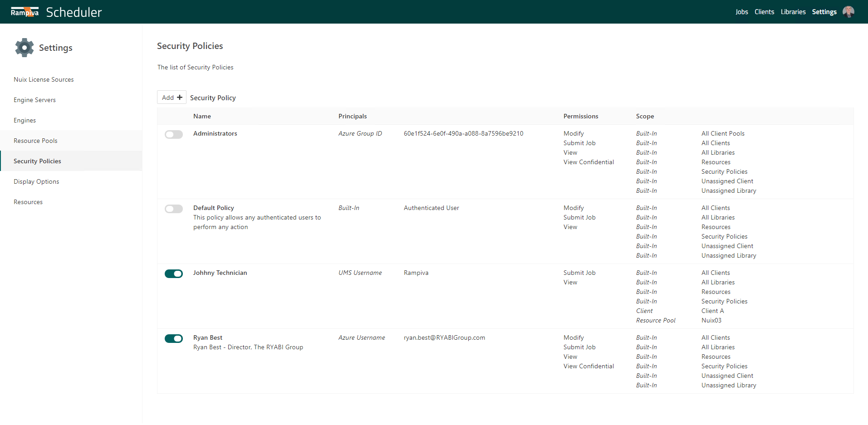Open the Jobs page
The height and width of the screenshot is (425, 868).
coord(741,12)
